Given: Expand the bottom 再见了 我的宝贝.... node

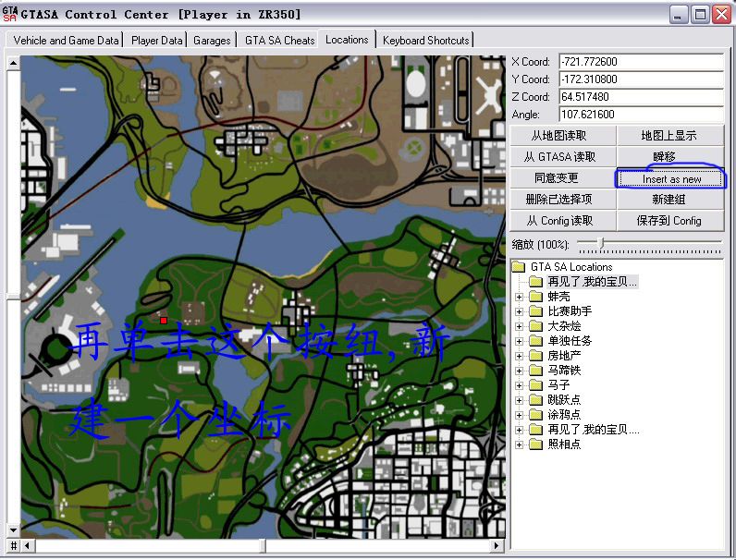Looking at the screenshot, I should coord(519,430).
